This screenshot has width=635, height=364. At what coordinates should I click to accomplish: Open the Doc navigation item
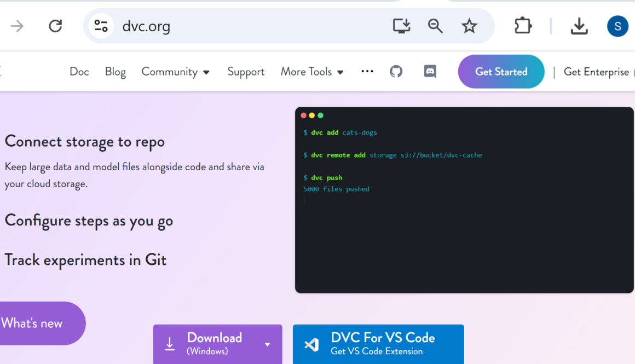pos(79,72)
